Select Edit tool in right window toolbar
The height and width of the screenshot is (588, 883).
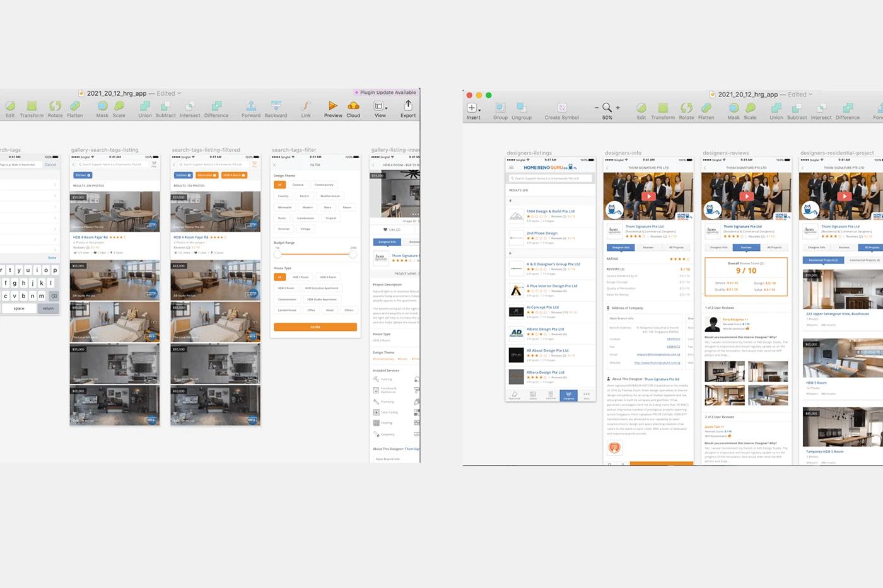click(x=641, y=108)
